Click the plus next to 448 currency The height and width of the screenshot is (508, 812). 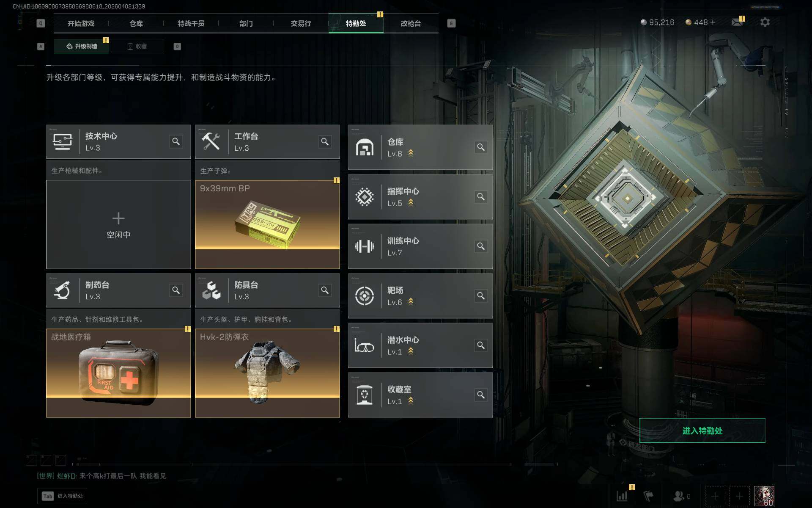[713, 22]
